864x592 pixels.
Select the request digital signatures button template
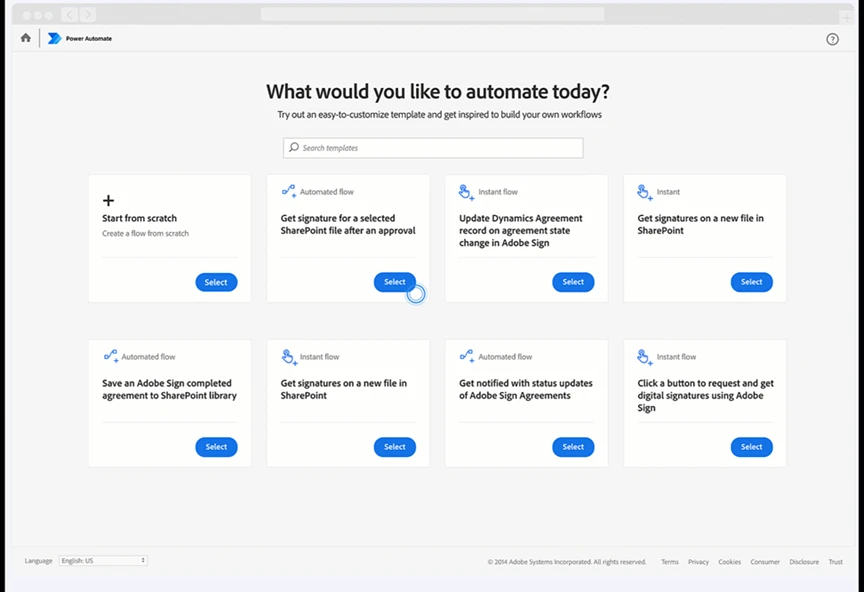tap(751, 447)
